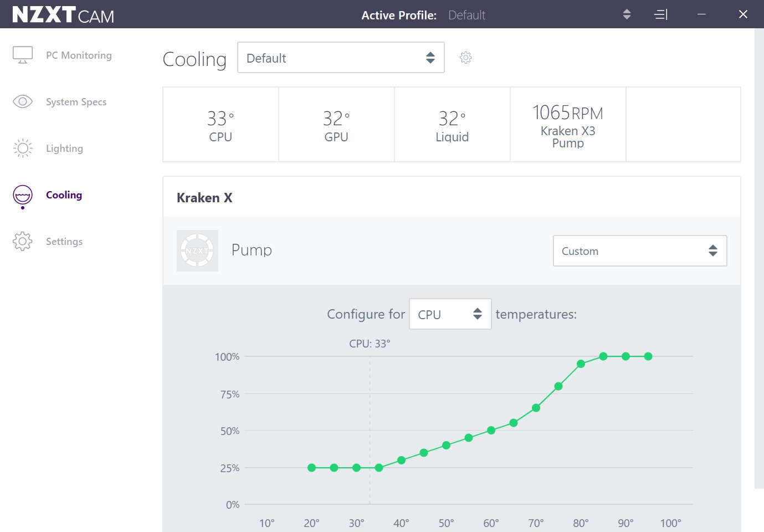Select the fan curve point at 25°
This screenshot has width=764, height=532.
(x=334, y=468)
